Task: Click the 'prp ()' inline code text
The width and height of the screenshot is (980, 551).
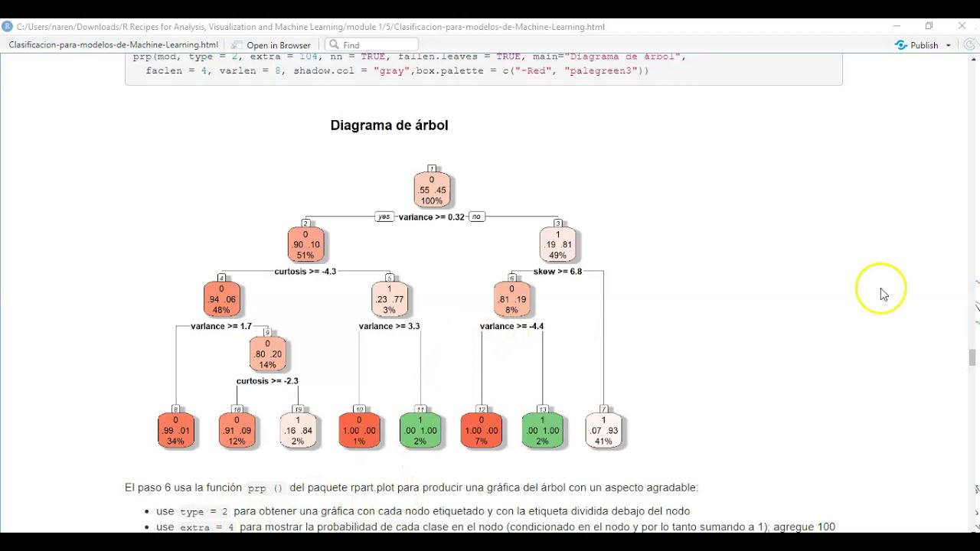Action: (x=266, y=488)
